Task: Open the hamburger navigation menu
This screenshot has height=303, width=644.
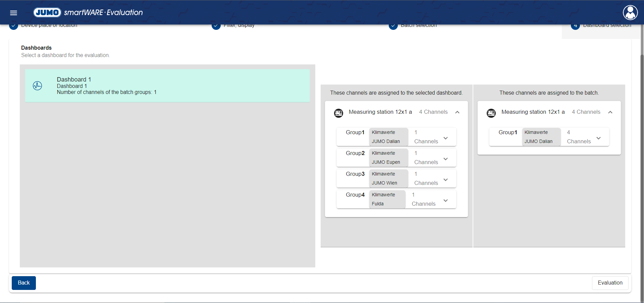Action: [x=13, y=13]
